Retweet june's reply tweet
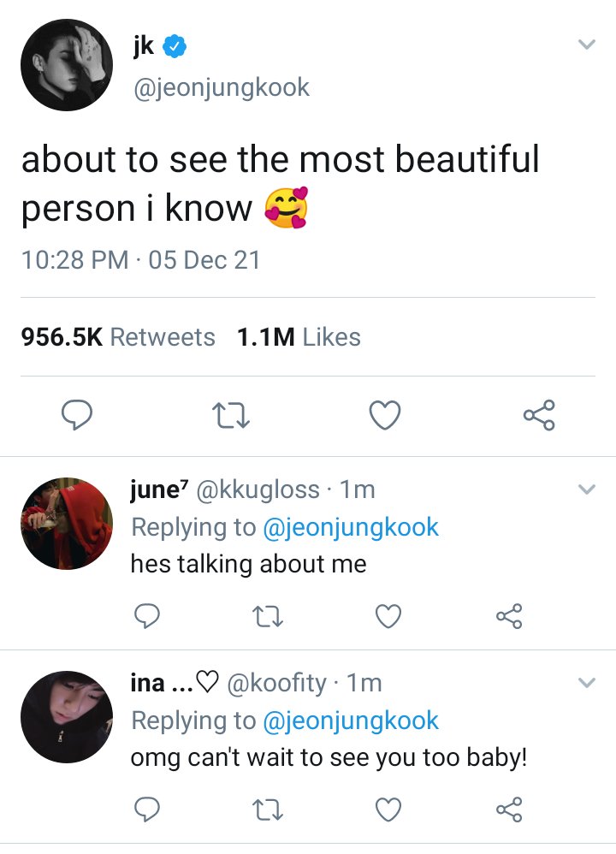 coord(269,616)
